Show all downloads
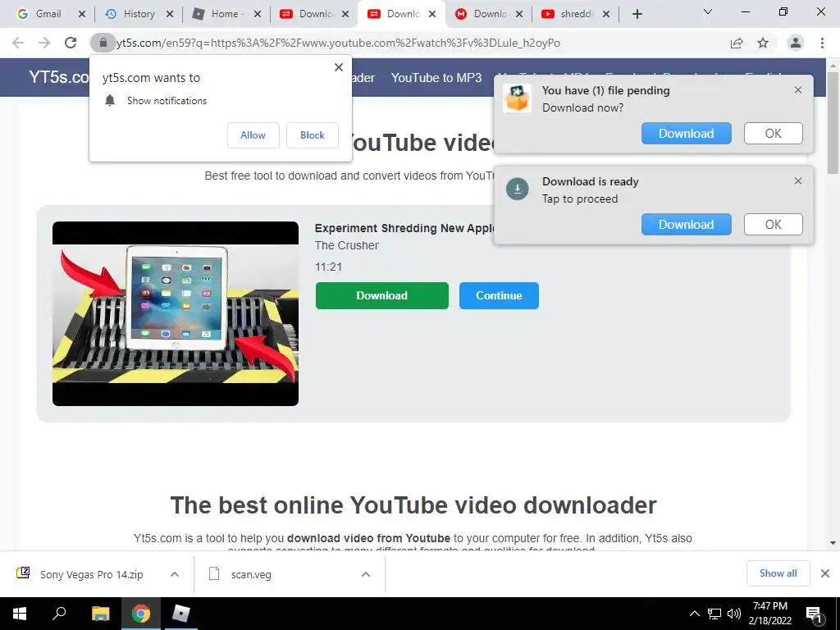This screenshot has width=840, height=630. pyautogui.click(x=778, y=573)
